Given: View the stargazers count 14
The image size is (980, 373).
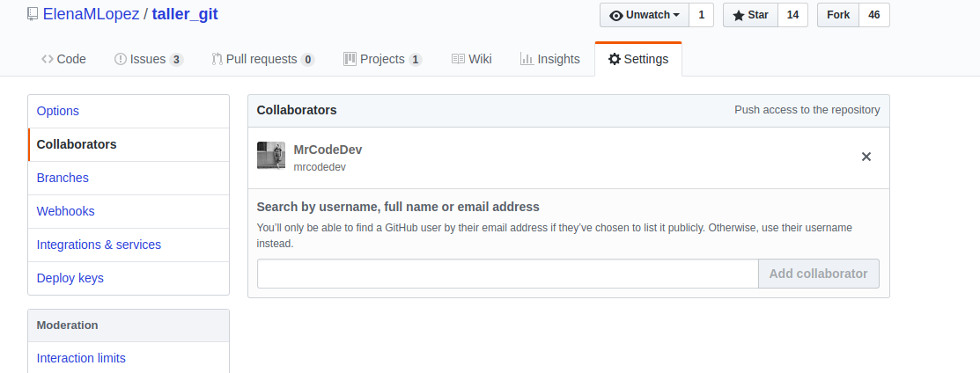Looking at the screenshot, I should [792, 15].
